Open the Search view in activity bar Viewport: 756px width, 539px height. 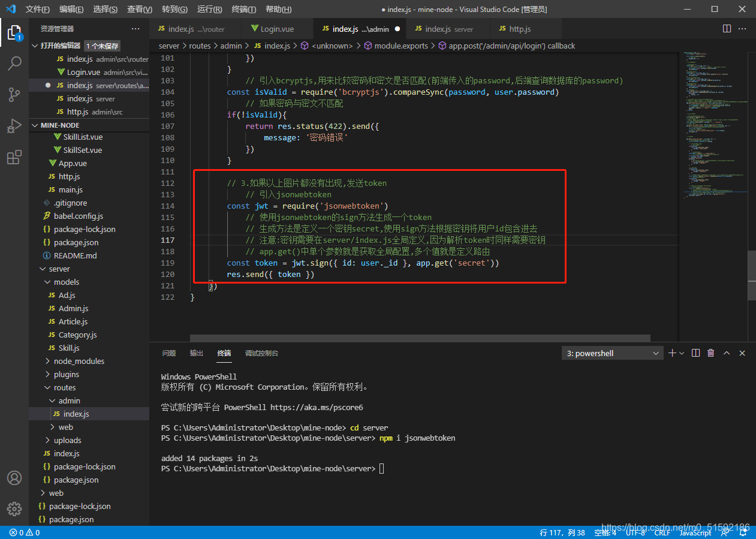point(14,63)
